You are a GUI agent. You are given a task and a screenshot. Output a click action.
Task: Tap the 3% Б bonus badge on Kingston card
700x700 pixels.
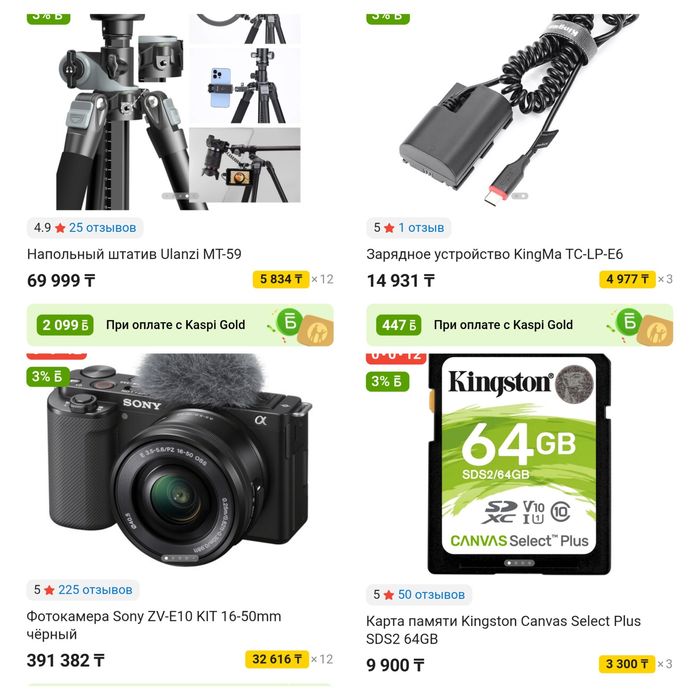click(x=387, y=382)
